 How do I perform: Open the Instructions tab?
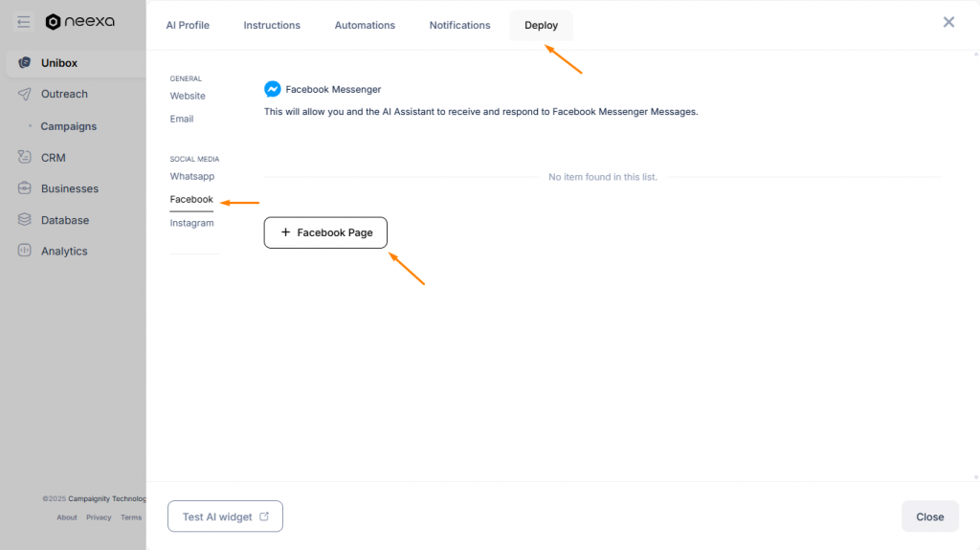[x=272, y=25]
